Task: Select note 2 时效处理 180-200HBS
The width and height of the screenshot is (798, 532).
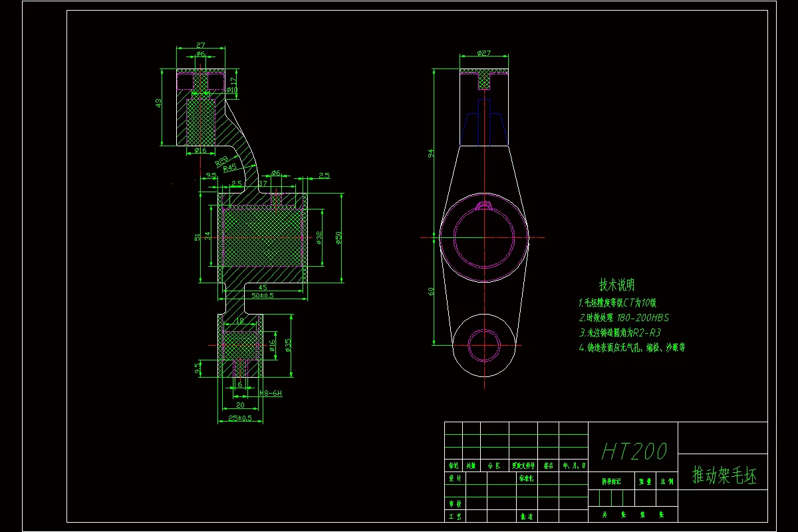Action: point(624,317)
